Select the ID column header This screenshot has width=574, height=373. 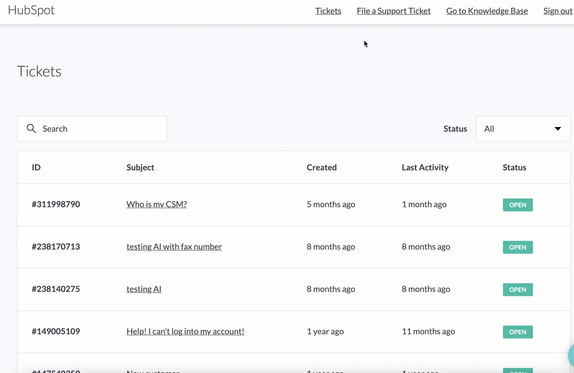(x=36, y=167)
